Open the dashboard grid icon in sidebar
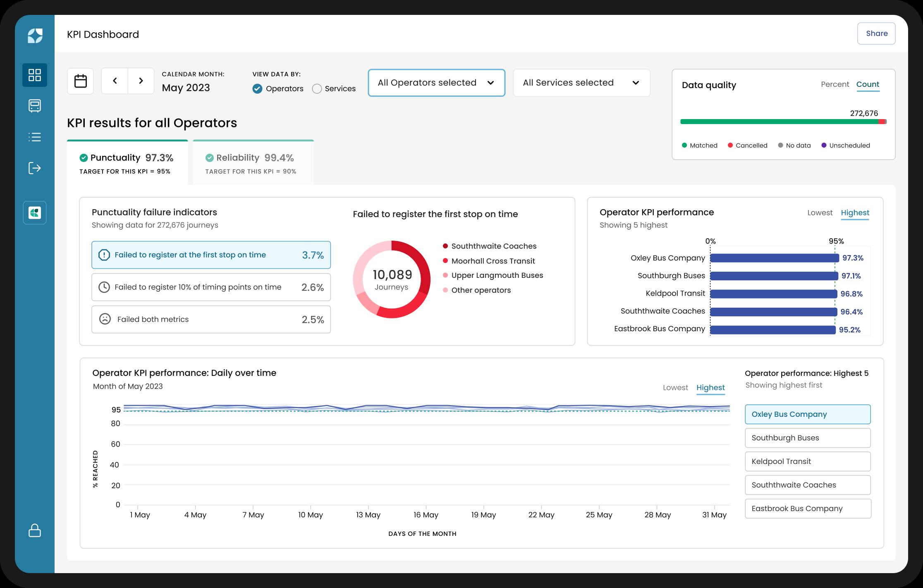Image resolution: width=923 pixels, height=588 pixels. coord(35,75)
